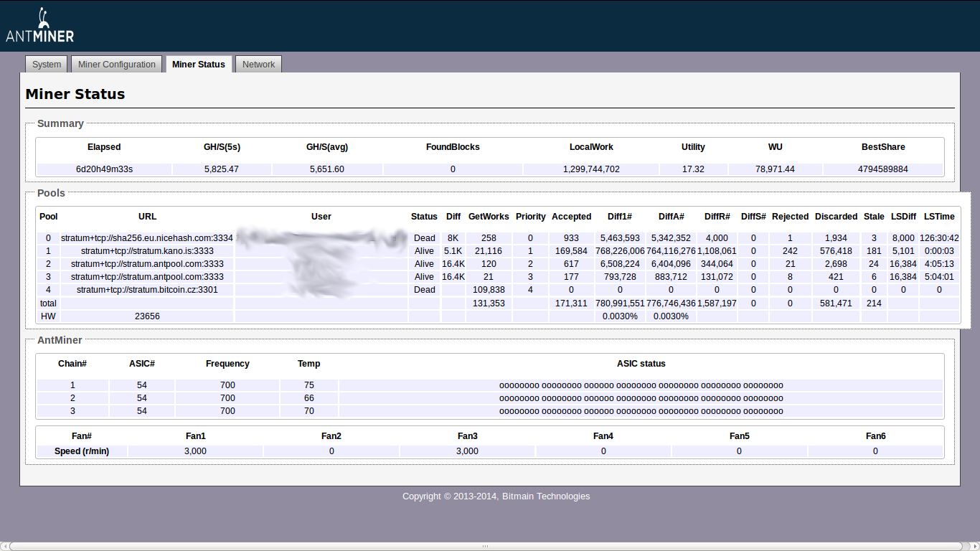Click the Fan1 speed value 3,000
Viewport: 980px width, 551px height.
195,451
